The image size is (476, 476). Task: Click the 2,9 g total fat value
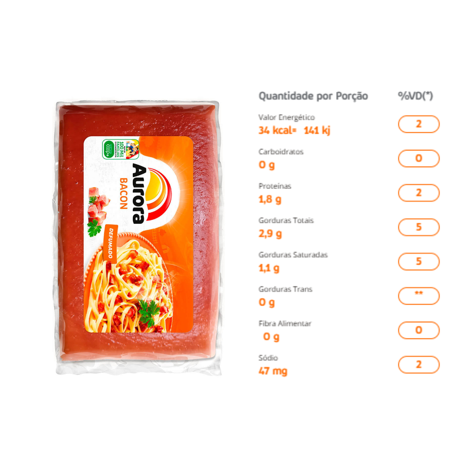click(270, 234)
